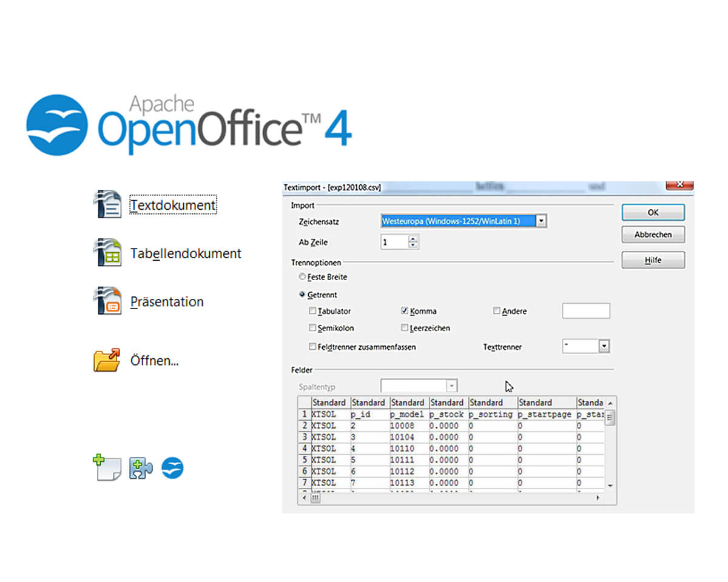Viewport: 728px width, 582px height.
Task: Close the Textimport dialog with red X
Action: point(680,184)
